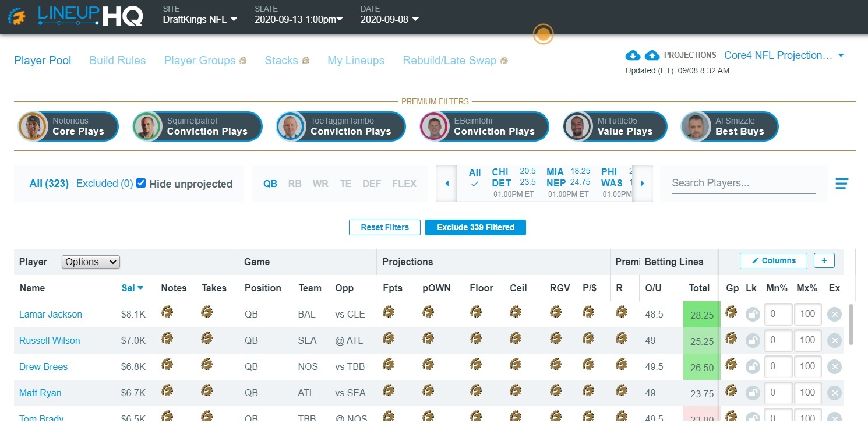Click Notorious avatar in Core Plays filter
The width and height of the screenshot is (868, 423).
[33, 126]
